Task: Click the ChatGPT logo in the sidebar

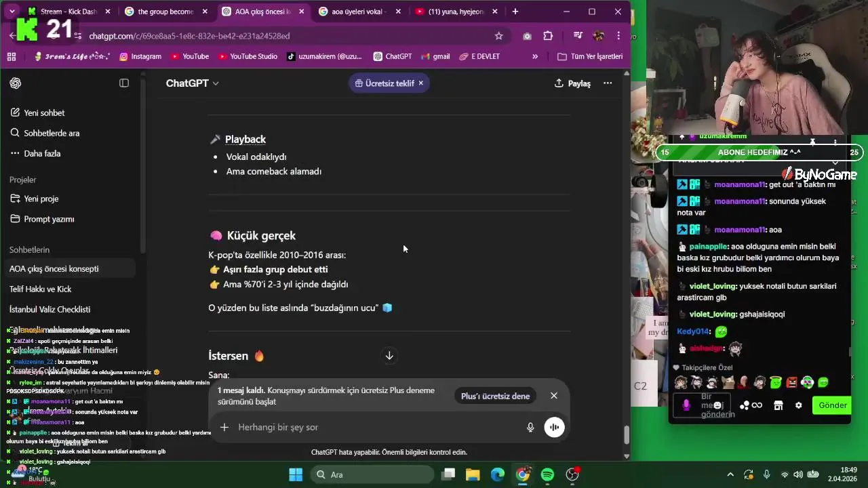Action: pos(16,83)
